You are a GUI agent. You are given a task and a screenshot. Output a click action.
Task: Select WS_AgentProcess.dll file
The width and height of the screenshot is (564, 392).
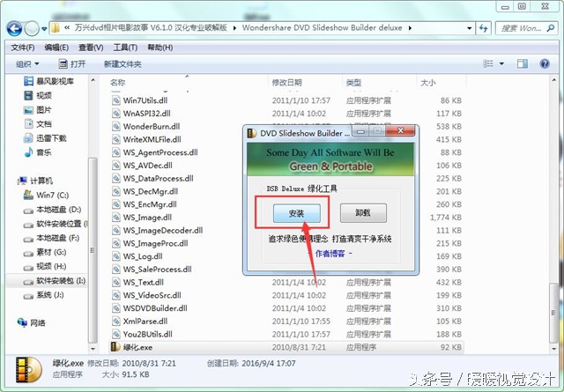click(x=160, y=152)
